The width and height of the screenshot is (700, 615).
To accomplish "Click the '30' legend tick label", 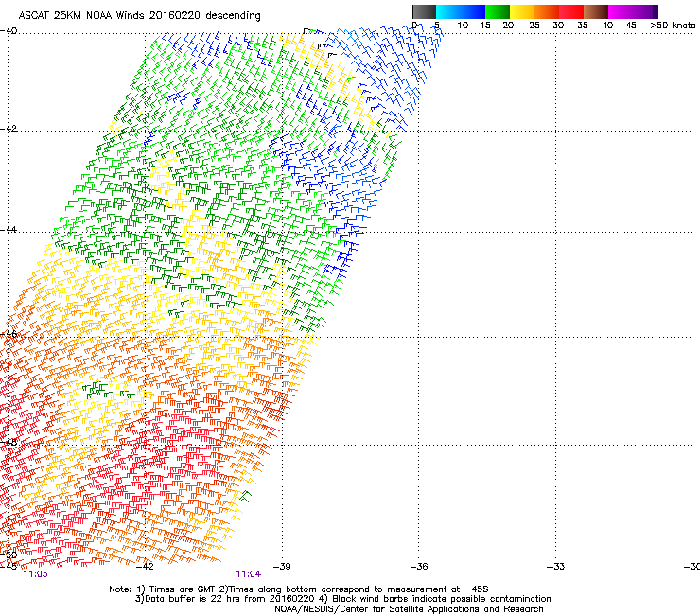I will point(558,26).
